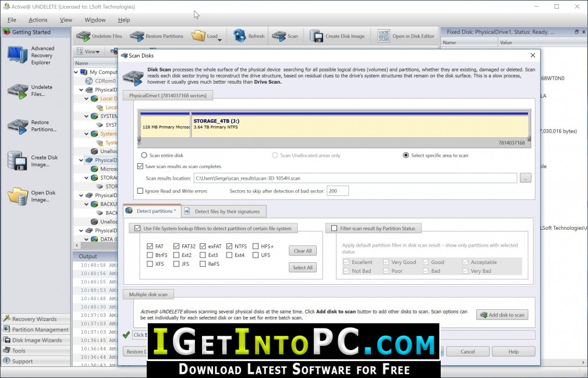588x378 pixels.
Task: Click the Add disk to scan button
Action: click(502, 315)
